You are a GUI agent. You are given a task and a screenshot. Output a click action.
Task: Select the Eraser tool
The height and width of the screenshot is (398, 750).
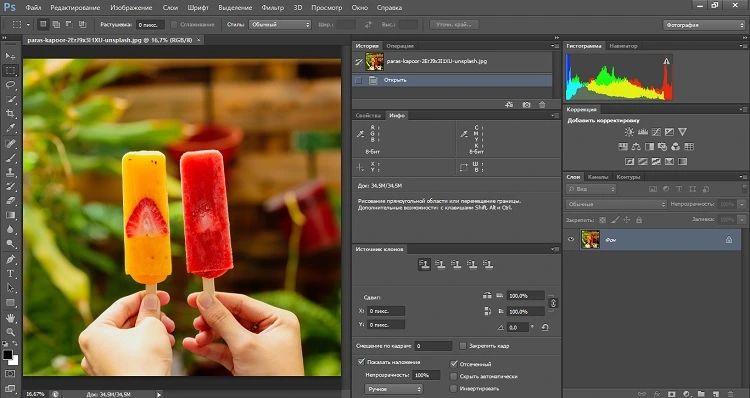pos(10,201)
